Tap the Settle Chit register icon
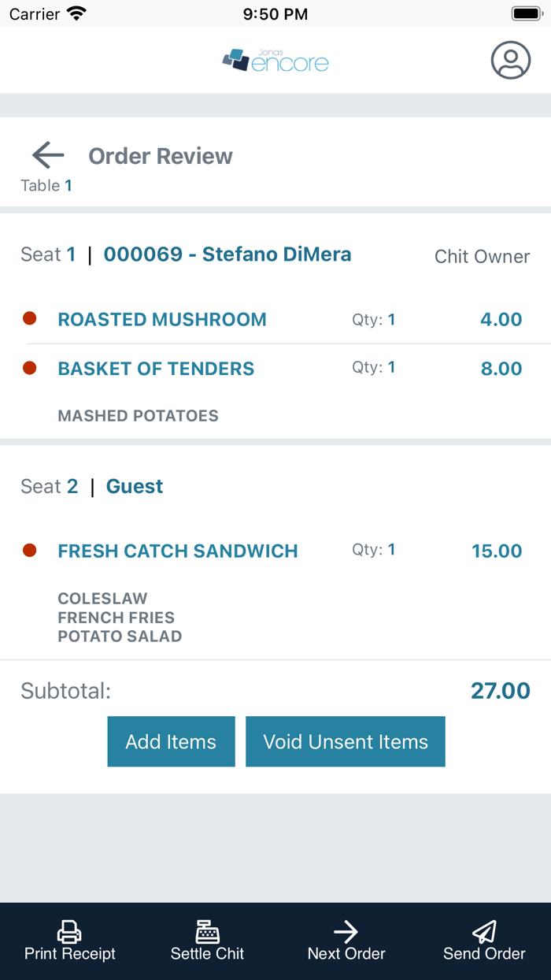Screen dimensions: 551x980 [x=207, y=932]
